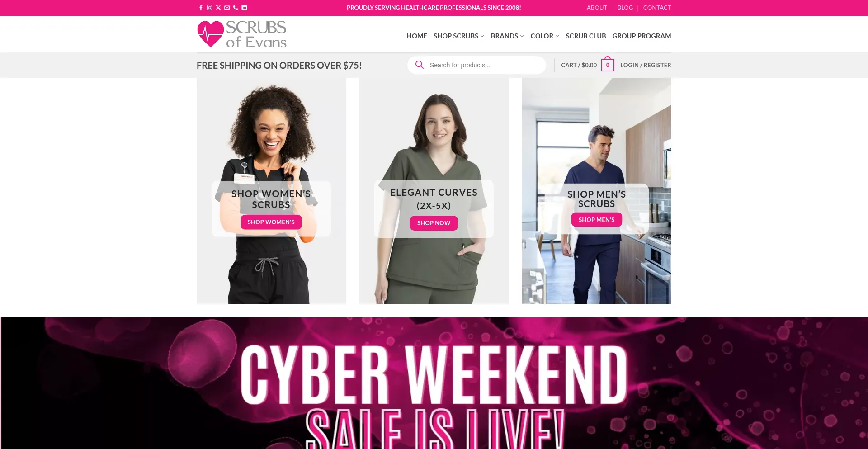Screen dimensions: 868x449
Task: Open the Login / Register link
Action: pos(646,65)
